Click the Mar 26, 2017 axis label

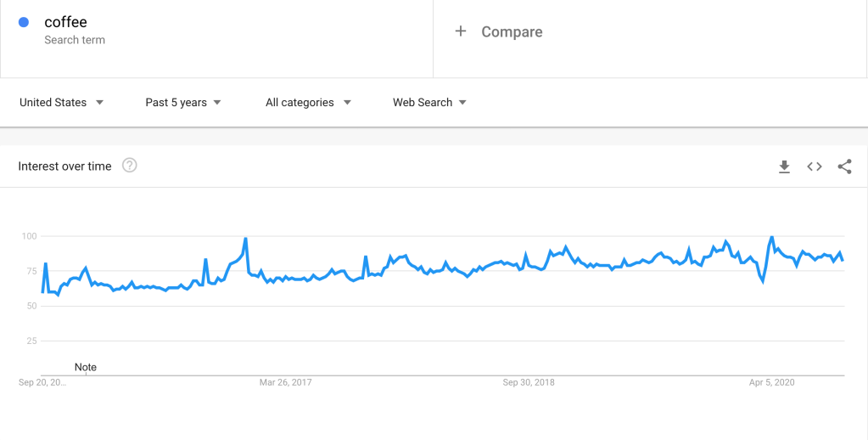point(285,382)
